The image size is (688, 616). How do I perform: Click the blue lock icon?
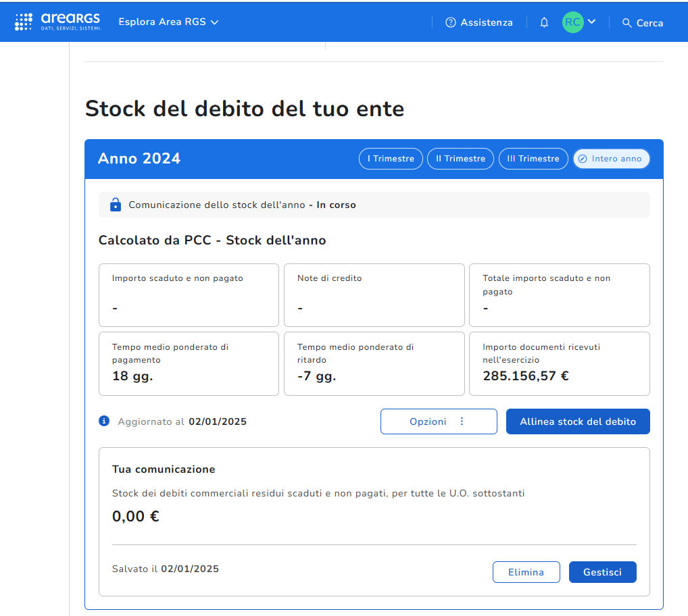[x=115, y=205]
